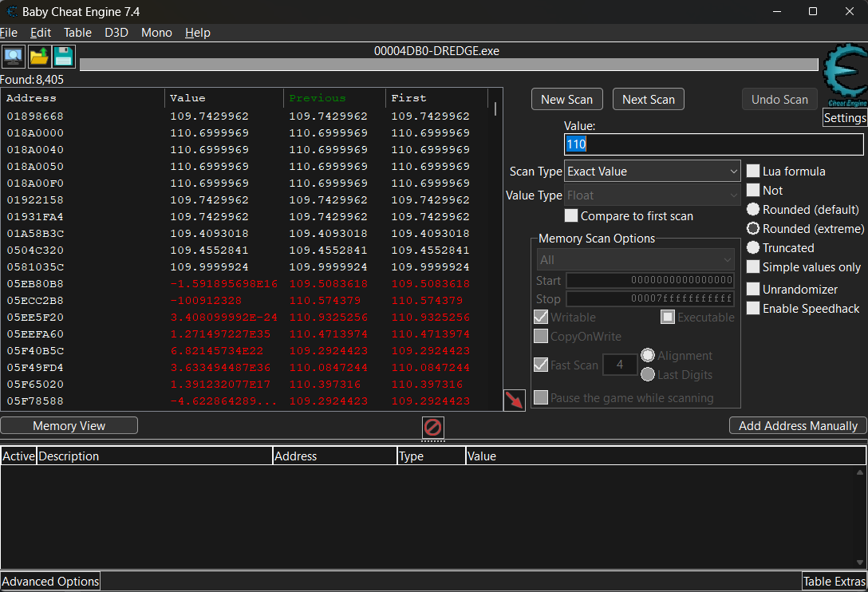This screenshot has height=592, width=868.
Task: Open the Help menu
Action: coord(198,33)
